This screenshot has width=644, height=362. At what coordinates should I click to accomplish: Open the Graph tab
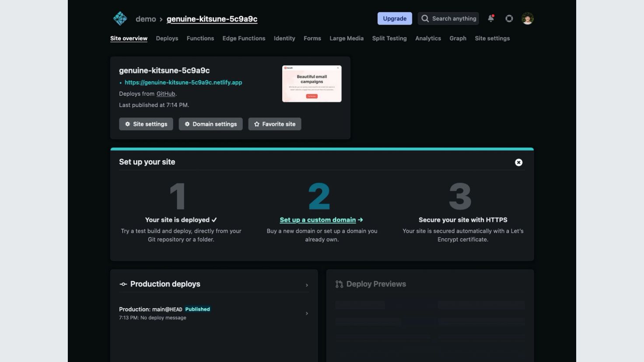458,38
